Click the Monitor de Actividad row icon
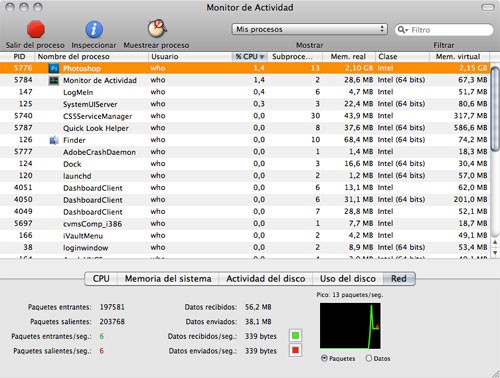Image resolution: width=500 pixels, height=378 pixels. pyautogui.click(x=54, y=80)
